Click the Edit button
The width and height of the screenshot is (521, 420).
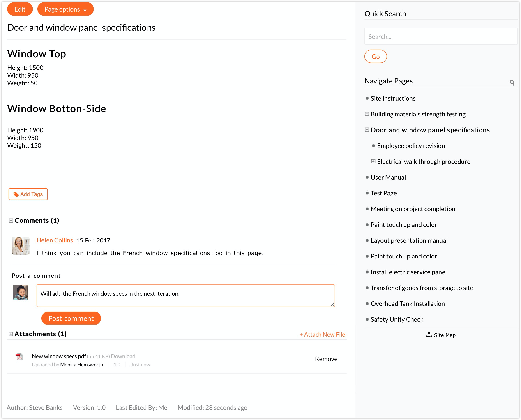[x=20, y=9]
